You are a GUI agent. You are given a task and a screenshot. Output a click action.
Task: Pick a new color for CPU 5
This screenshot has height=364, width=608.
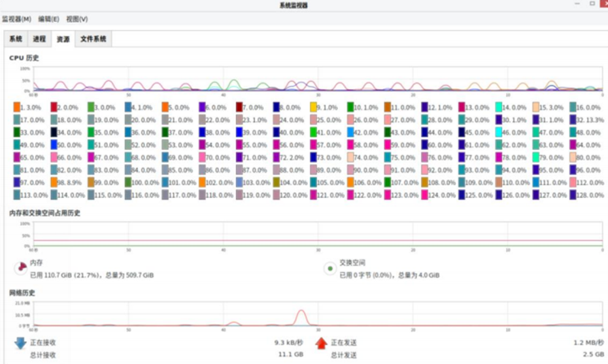click(x=165, y=107)
